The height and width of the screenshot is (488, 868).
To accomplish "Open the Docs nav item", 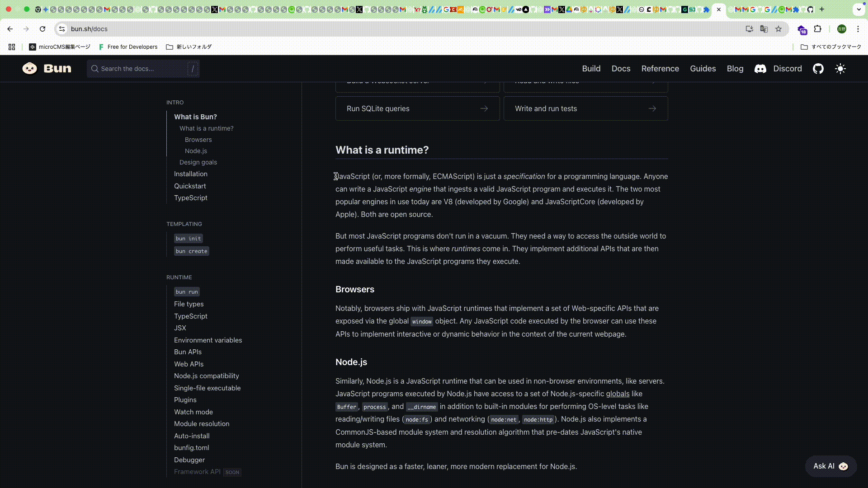I will (x=621, y=69).
